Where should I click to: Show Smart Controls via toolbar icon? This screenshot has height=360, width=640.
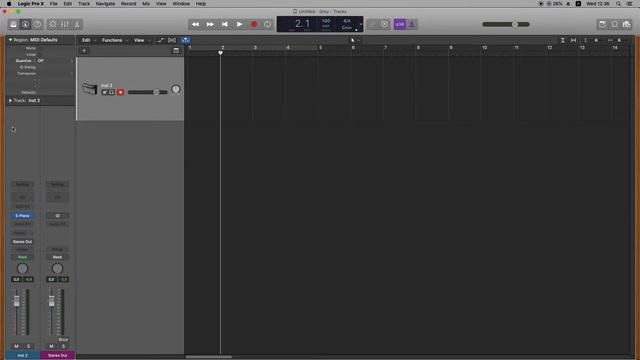coord(53,24)
